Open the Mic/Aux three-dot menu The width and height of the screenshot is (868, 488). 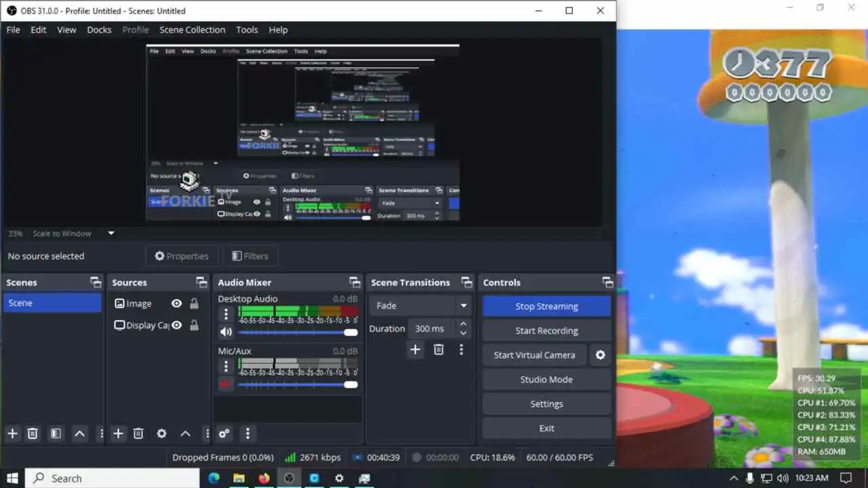coord(226,366)
